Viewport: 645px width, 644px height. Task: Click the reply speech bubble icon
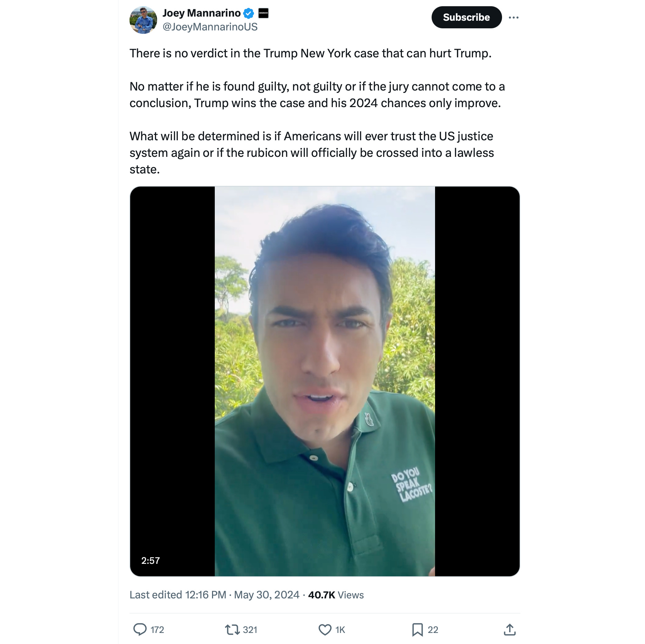click(140, 629)
